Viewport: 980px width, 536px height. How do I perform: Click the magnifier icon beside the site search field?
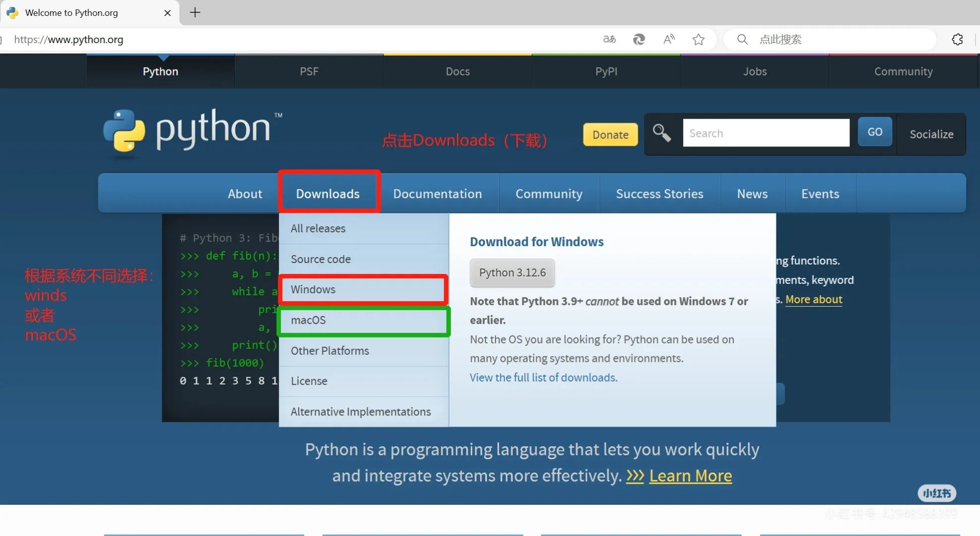(661, 133)
